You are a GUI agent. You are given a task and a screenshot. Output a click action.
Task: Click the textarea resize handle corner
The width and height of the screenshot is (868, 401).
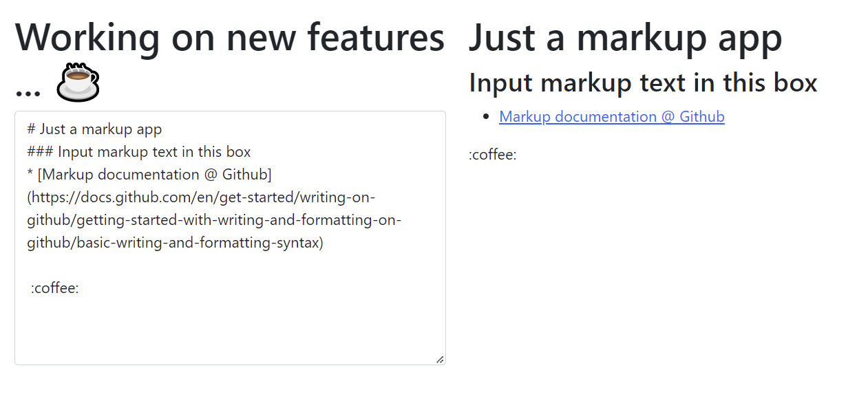pos(440,359)
